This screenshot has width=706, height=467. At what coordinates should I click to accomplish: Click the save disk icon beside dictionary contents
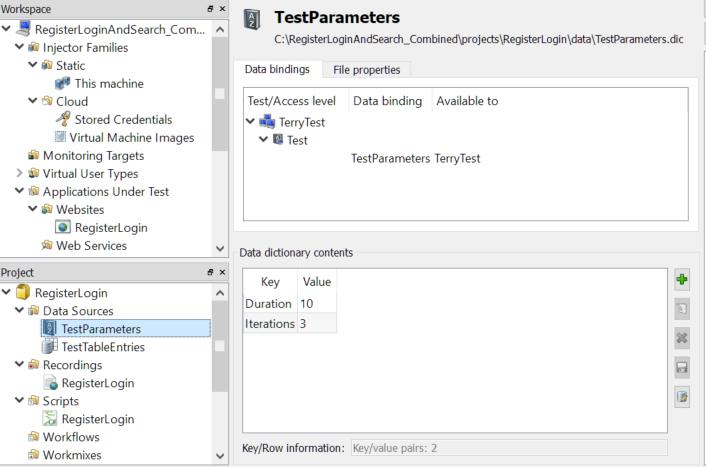(x=682, y=367)
